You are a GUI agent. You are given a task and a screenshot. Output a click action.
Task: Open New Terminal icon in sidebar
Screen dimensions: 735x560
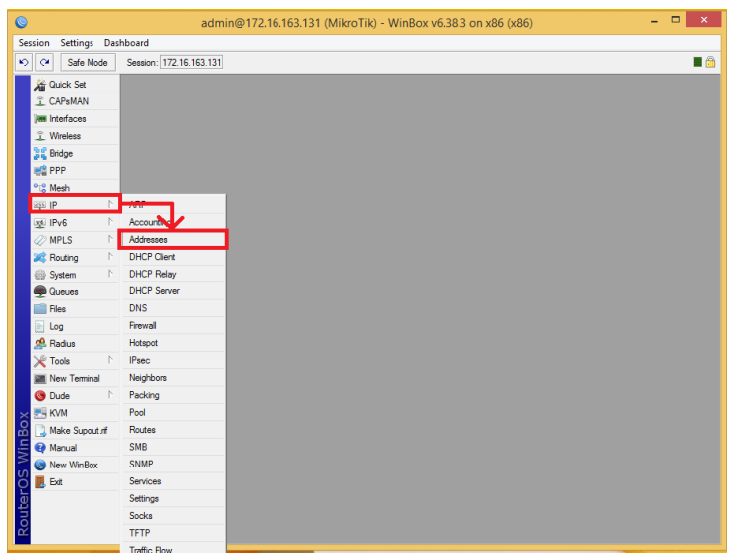click(40, 379)
